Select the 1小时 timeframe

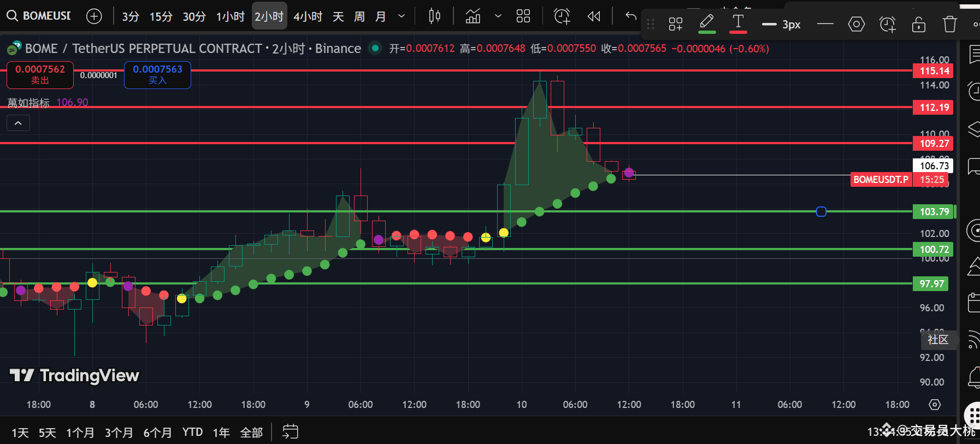pyautogui.click(x=230, y=16)
